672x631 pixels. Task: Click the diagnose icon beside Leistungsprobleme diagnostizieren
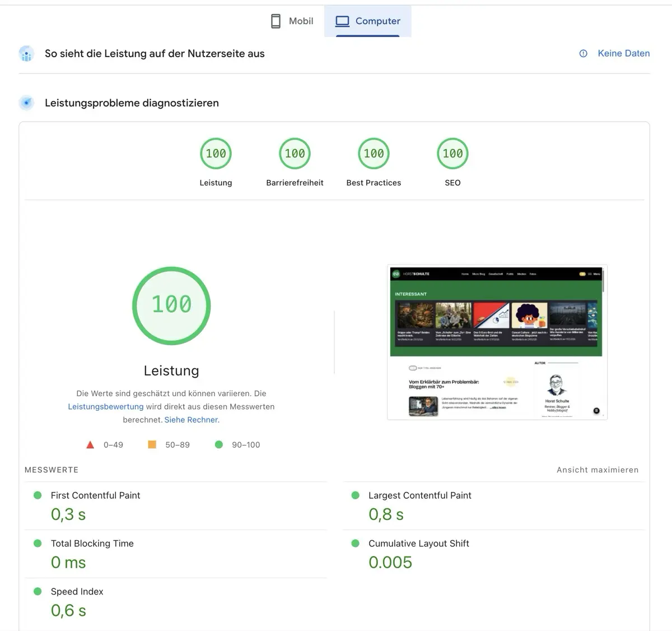pyautogui.click(x=26, y=103)
